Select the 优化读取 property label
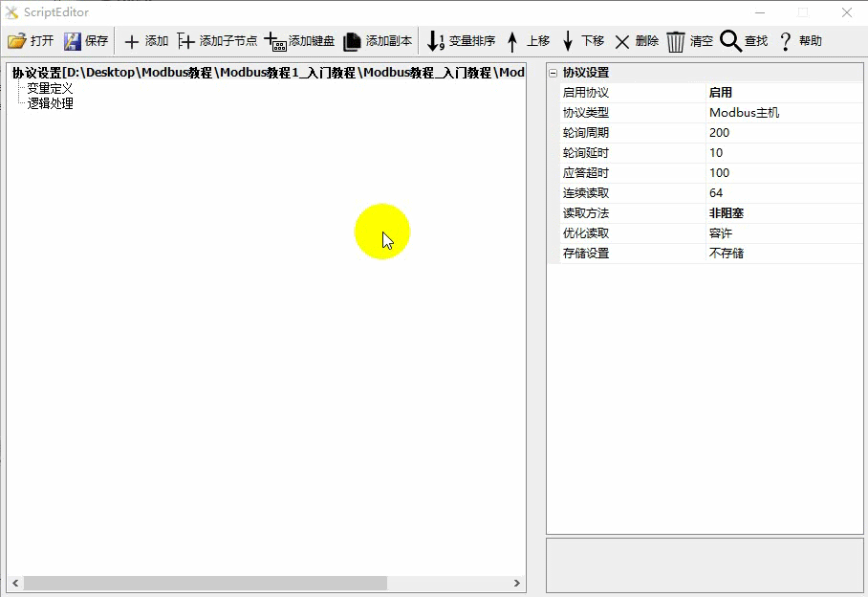This screenshot has width=868, height=597. tap(586, 233)
